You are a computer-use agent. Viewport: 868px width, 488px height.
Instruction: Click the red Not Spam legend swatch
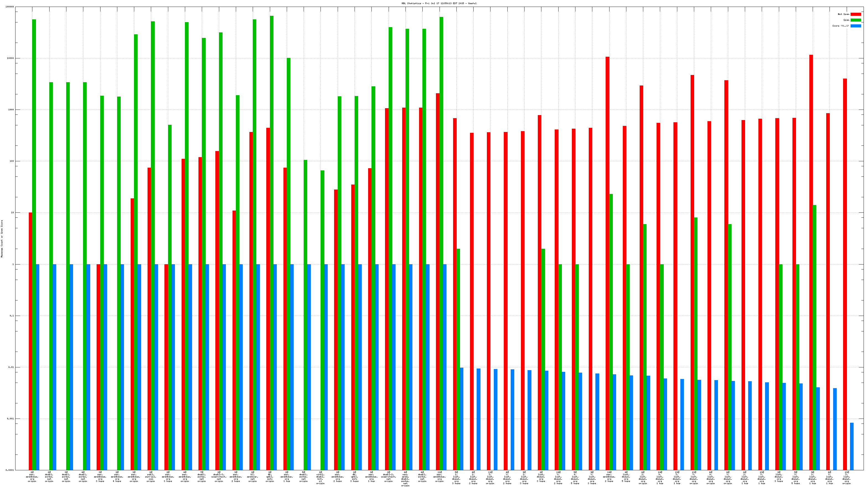click(x=856, y=14)
